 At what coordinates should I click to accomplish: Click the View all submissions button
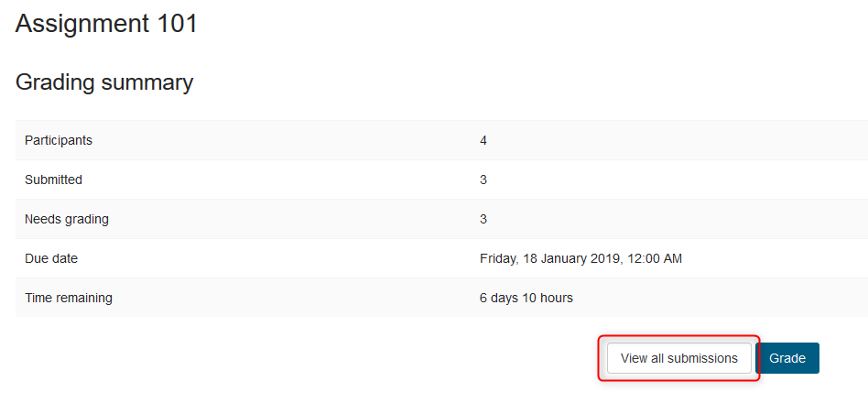(678, 358)
